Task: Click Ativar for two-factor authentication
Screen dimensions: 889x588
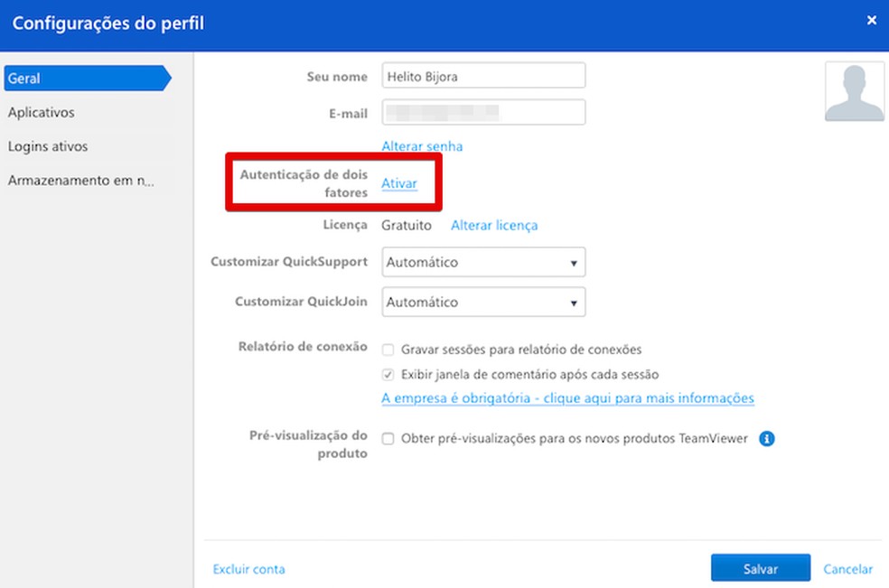Action: (x=399, y=183)
